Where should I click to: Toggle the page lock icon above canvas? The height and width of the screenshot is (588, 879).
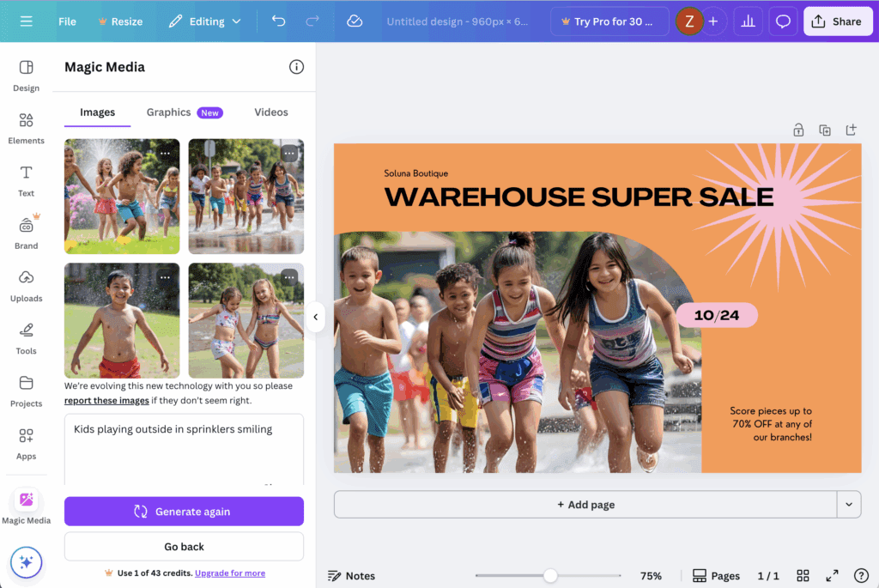798,130
